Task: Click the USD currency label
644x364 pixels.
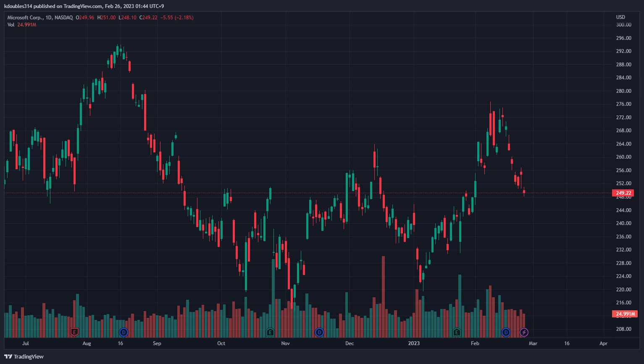Action: point(620,17)
